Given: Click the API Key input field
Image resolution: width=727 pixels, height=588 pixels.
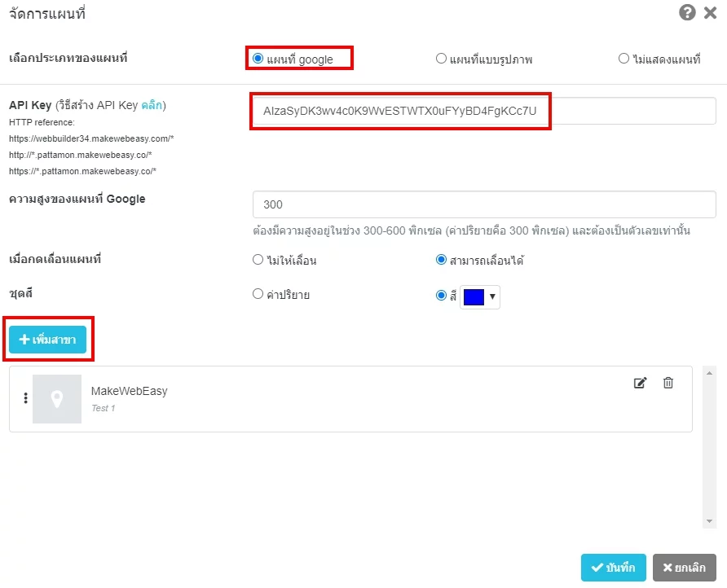Looking at the screenshot, I should click(484, 111).
